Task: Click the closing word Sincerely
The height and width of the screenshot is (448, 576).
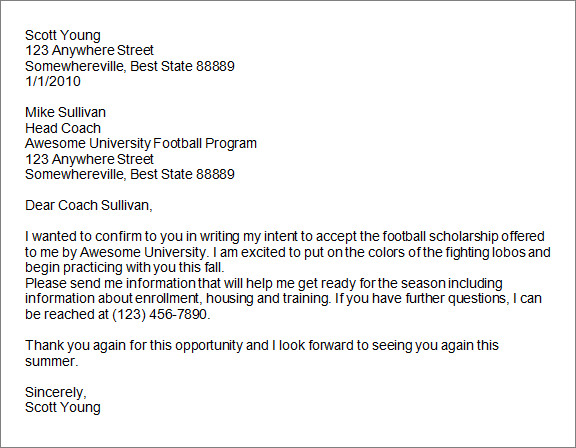Action: [56, 393]
